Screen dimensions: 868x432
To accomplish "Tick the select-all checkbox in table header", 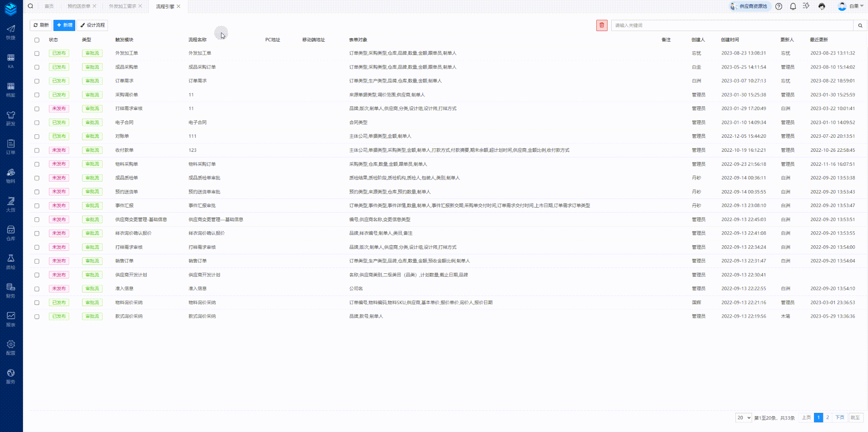I will pyautogui.click(x=37, y=40).
